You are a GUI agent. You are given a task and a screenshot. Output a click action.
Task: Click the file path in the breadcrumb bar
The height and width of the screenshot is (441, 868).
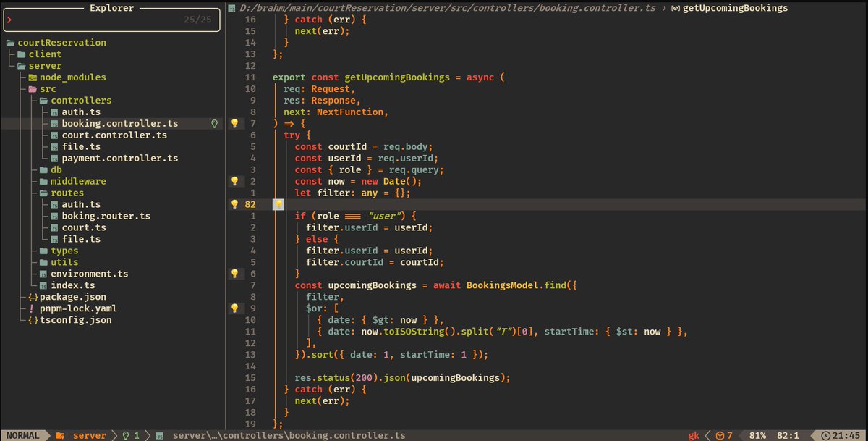coord(448,8)
